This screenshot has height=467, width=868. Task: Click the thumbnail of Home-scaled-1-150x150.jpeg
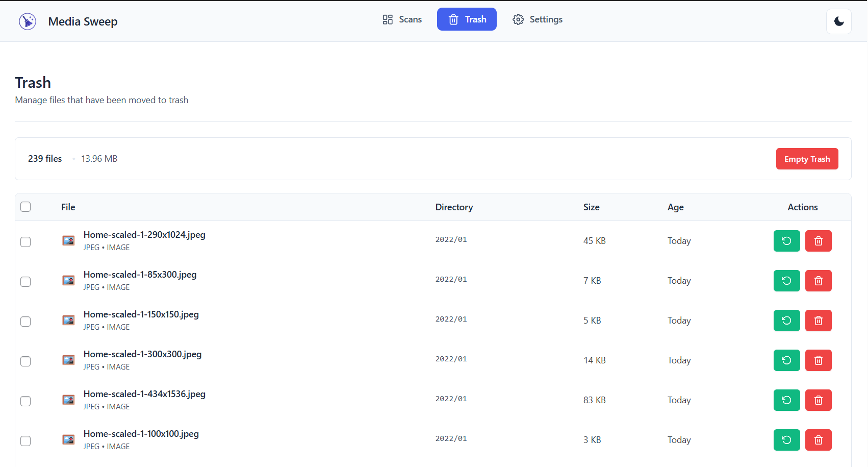click(x=68, y=320)
